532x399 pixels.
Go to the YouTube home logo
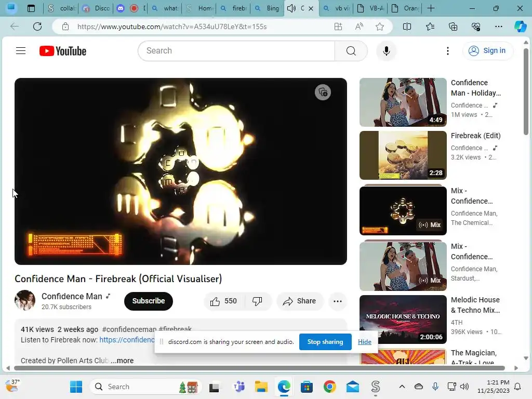coord(63,51)
